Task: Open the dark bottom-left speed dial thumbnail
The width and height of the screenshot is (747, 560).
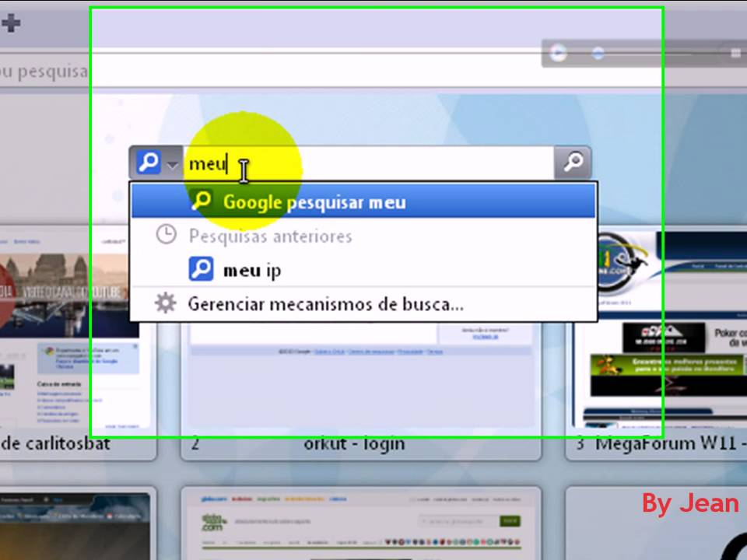Action: (76, 523)
